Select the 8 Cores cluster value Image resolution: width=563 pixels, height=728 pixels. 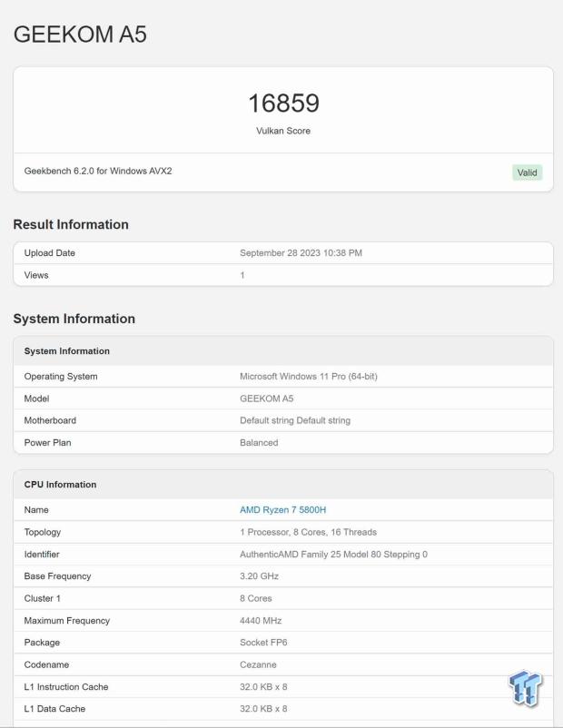coord(256,598)
